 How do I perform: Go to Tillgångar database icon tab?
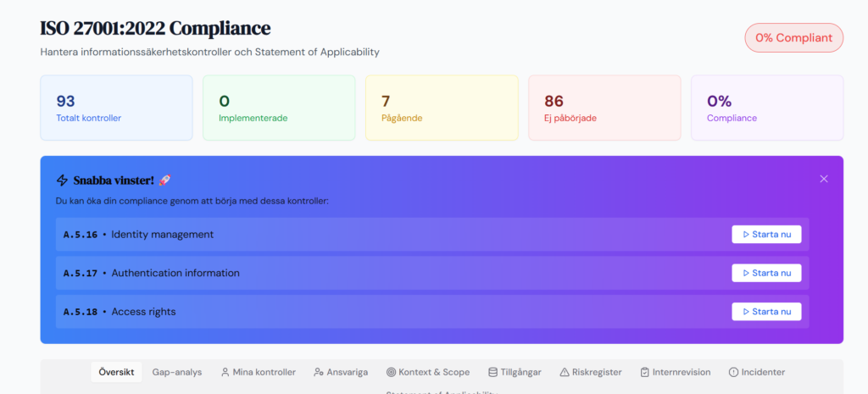click(x=492, y=372)
